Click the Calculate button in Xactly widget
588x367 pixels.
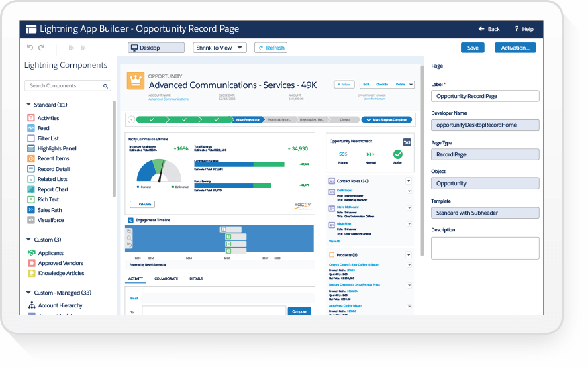pos(142,205)
